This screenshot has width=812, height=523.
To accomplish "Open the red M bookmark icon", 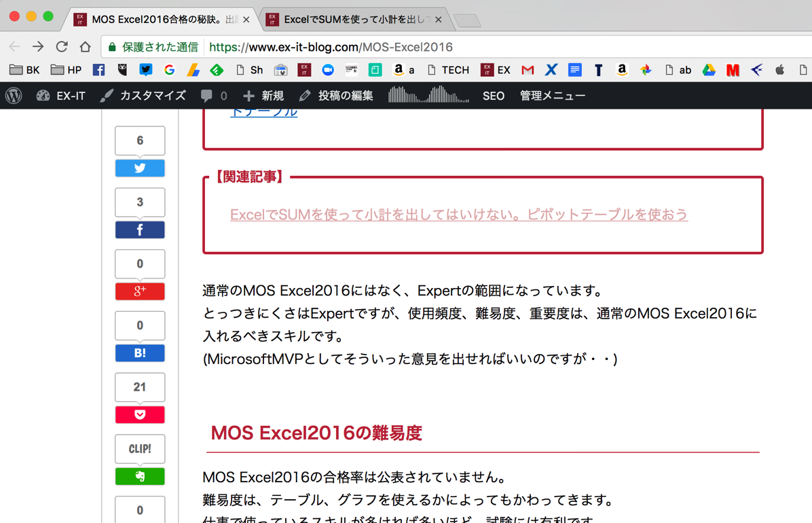I will [733, 70].
